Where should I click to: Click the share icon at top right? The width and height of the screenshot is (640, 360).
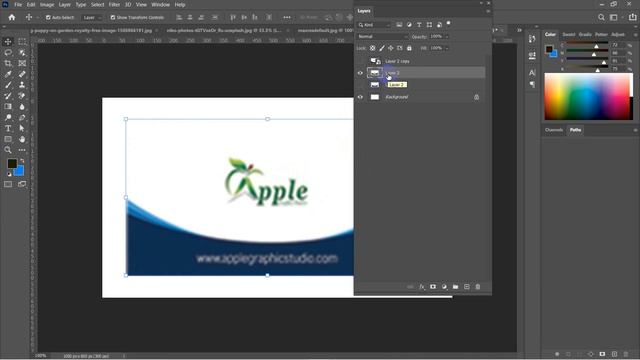tap(633, 17)
